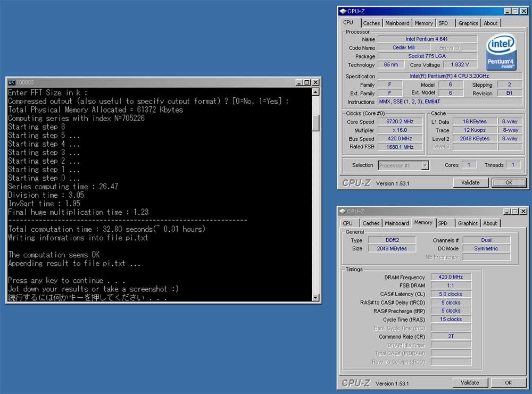Viewport: 532px width, 394px height.
Task: Select Memory tab in upper CPU-Z window
Action: pyautogui.click(x=423, y=23)
